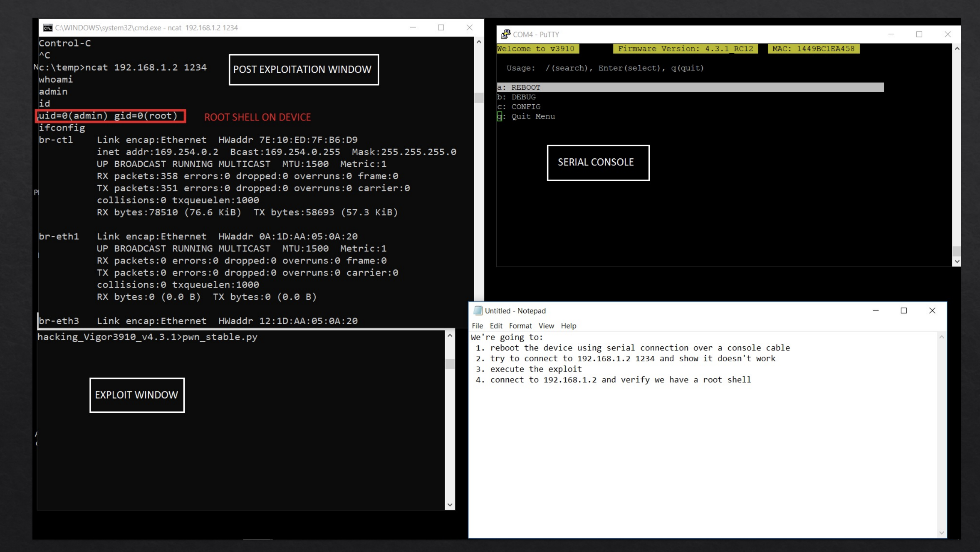The image size is (980, 552).
Task: Minimize the Notepad window
Action: pyautogui.click(x=876, y=310)
